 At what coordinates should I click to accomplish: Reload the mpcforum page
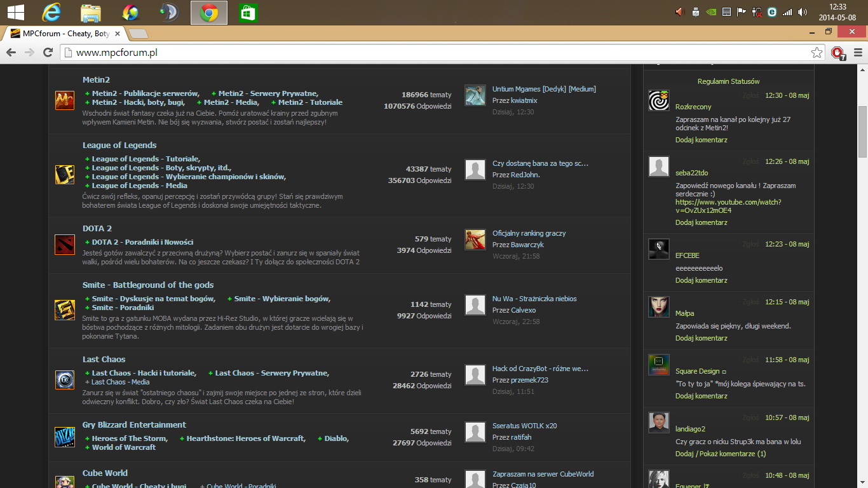[48, 53]
